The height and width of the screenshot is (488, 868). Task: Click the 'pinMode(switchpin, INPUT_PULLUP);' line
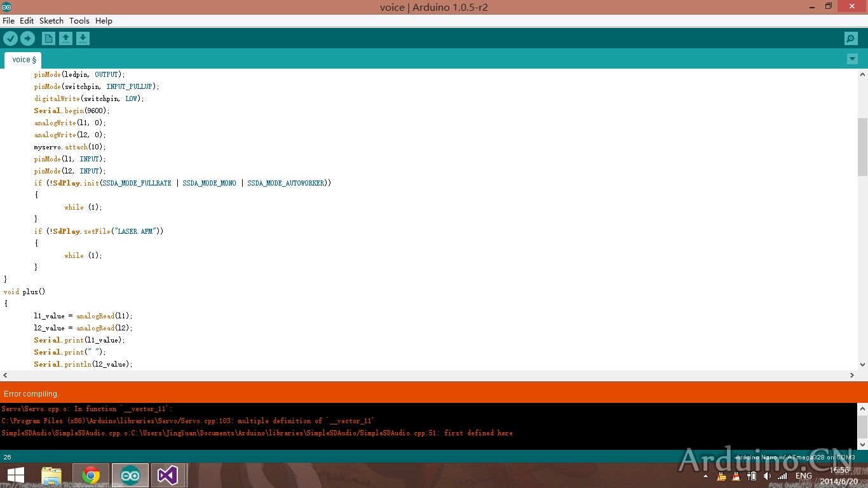point(97,86)
